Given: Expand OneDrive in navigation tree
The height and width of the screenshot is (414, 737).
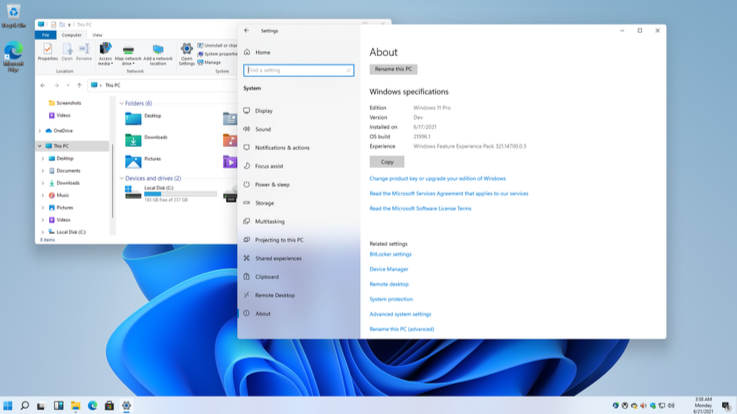Looking at the screenshot, I should coord(40,131).
